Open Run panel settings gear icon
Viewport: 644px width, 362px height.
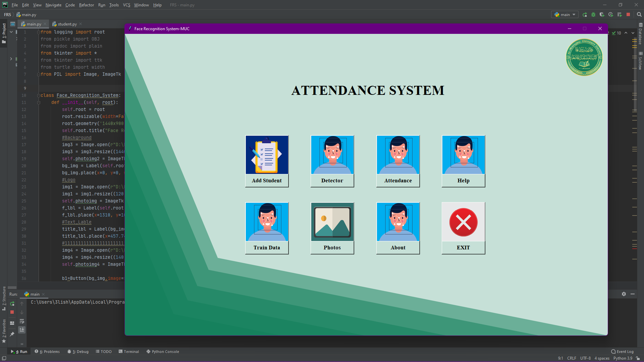[624, 294]
